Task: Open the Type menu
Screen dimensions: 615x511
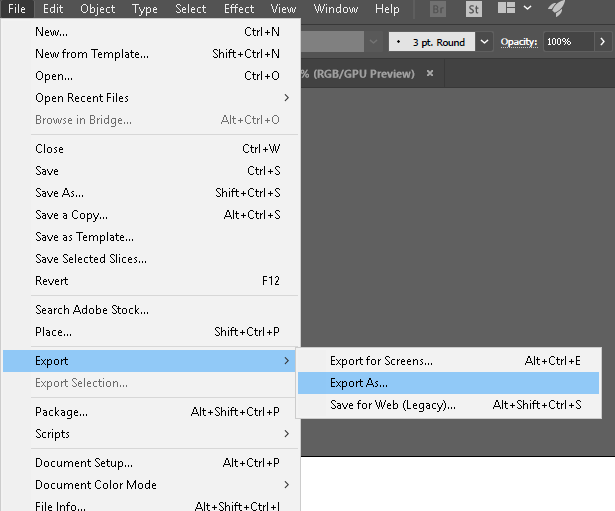Action: [145, 9]
